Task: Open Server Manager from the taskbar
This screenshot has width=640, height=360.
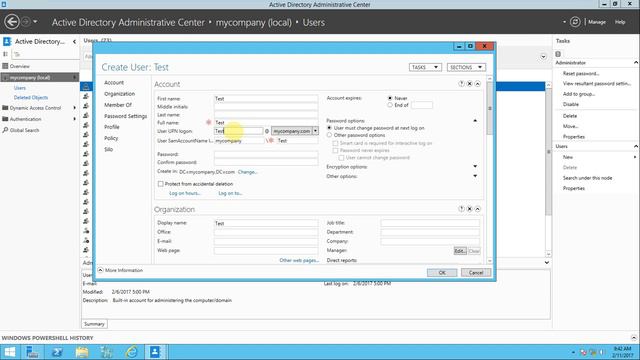Action: (32, 352)
